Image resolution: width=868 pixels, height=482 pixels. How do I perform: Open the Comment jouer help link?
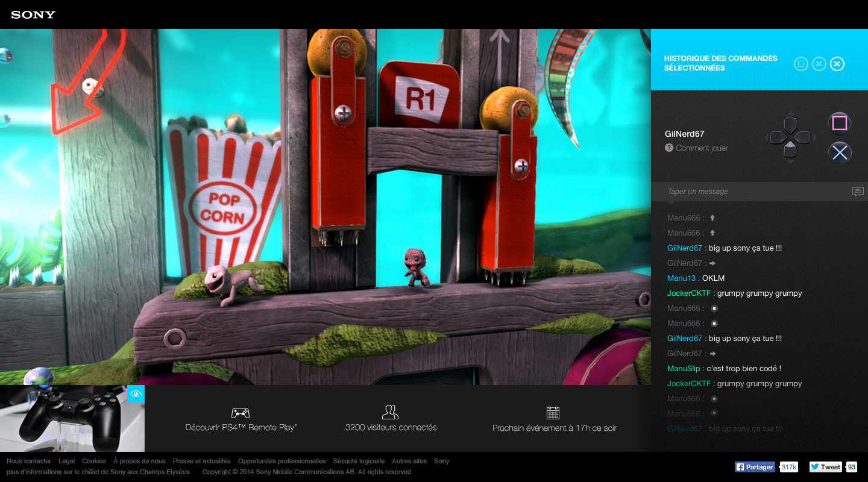pos(702,148)
